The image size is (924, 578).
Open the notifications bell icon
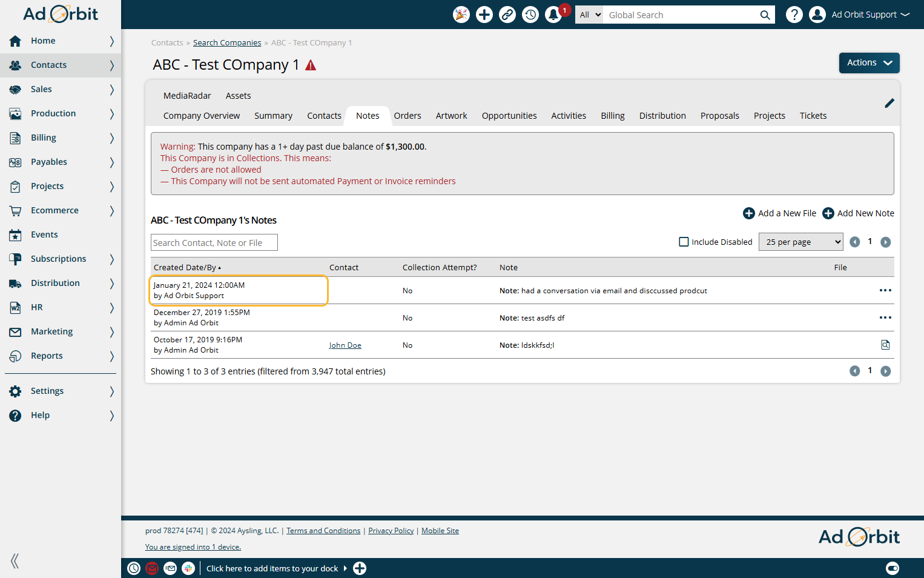pos(553,15)
